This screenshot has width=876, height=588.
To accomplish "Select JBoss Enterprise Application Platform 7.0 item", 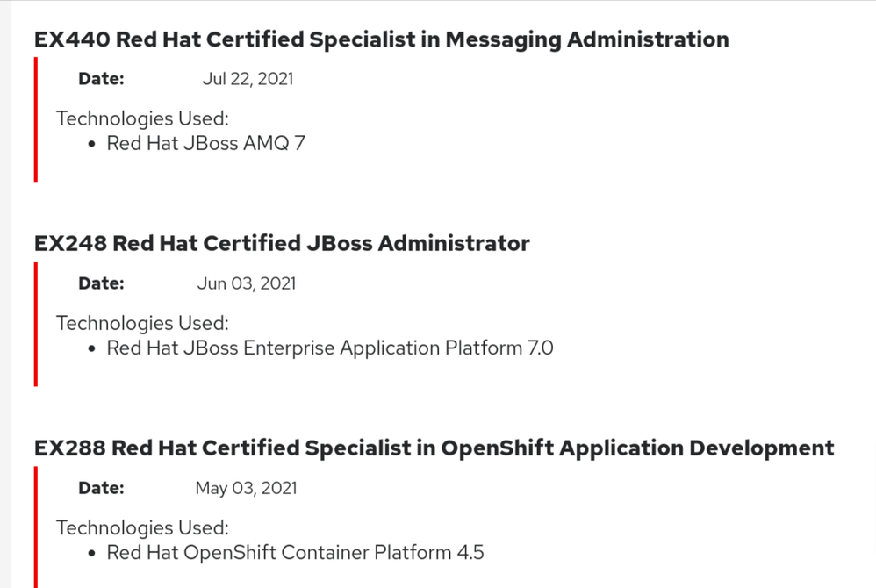I will point(330,348).
